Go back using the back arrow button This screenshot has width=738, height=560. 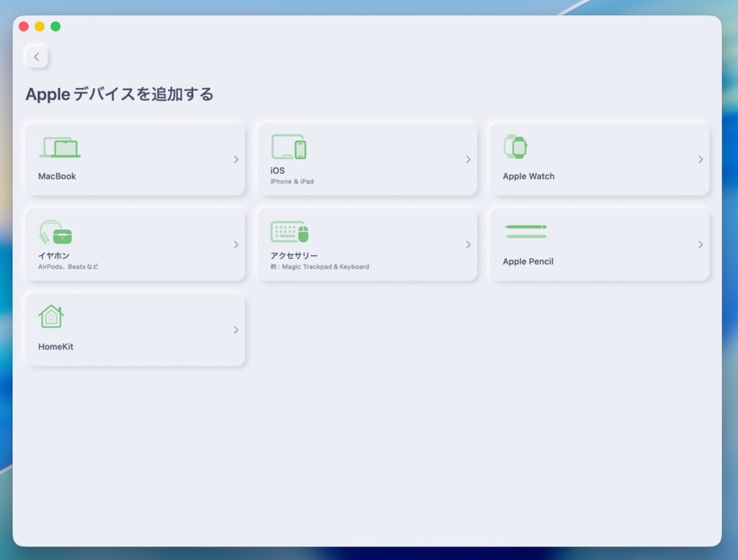37,57
